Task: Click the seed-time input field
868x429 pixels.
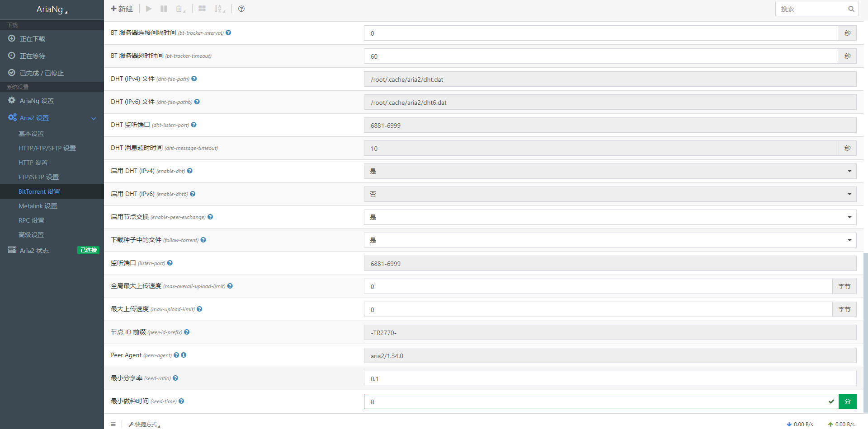Action: click(542, 401)
